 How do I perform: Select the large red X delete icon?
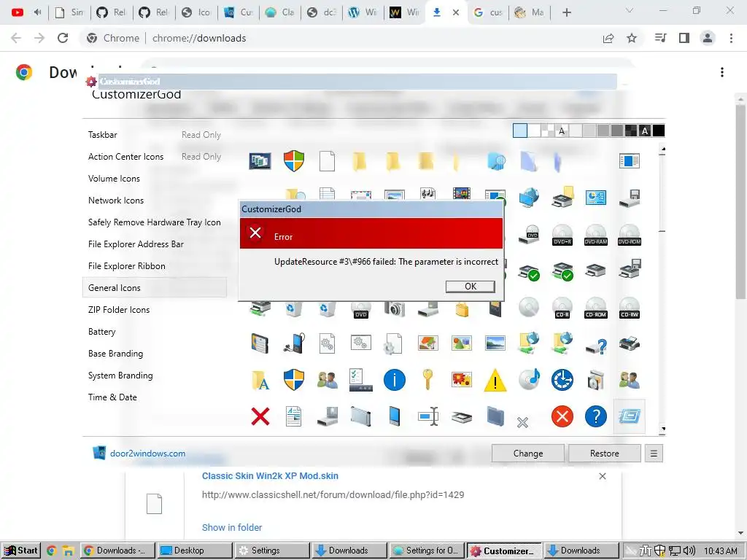coord(260,416)
